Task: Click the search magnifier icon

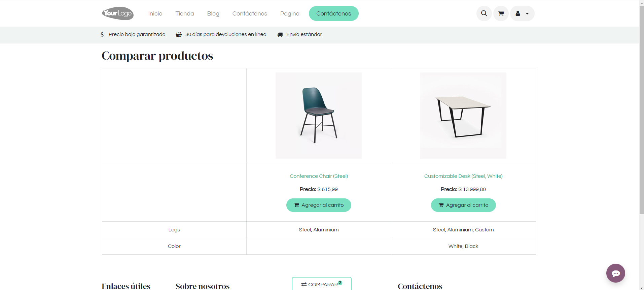Action: tap(484, 13)
